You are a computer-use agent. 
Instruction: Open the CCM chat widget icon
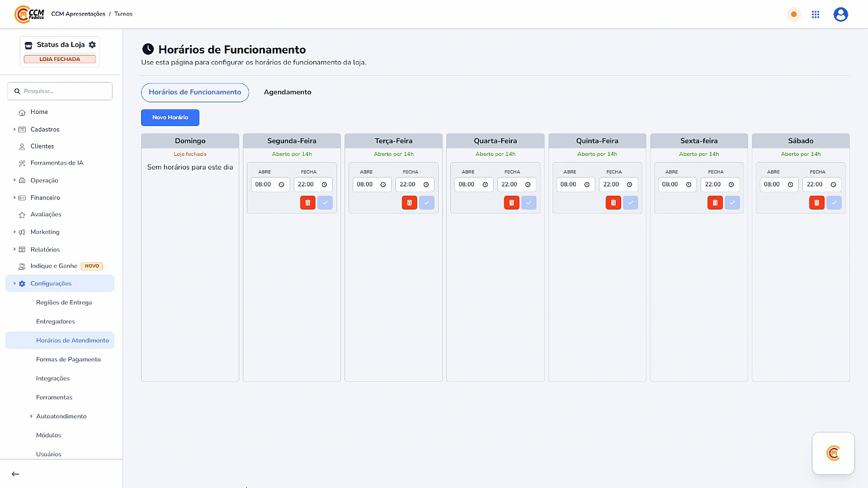833,453
